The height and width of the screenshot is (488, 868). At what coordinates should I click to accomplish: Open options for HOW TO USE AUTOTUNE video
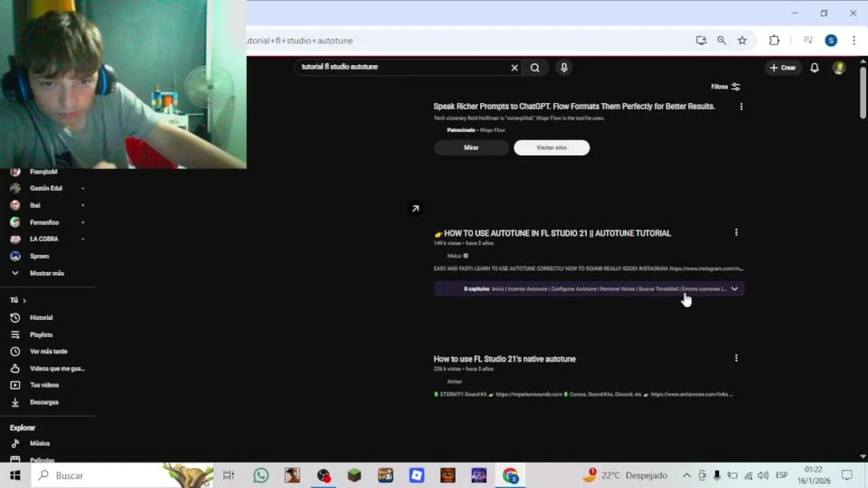click(x=736, y=232)
